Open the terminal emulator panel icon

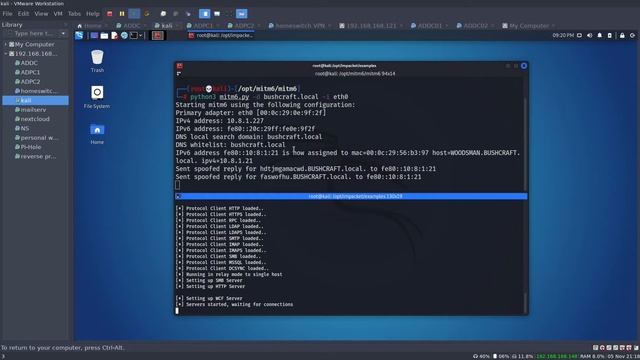[134, 36]
